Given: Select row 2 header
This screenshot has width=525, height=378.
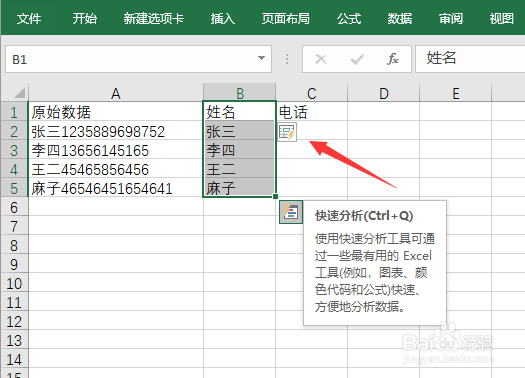Looking at the screenshot, I should coord(14,131).
